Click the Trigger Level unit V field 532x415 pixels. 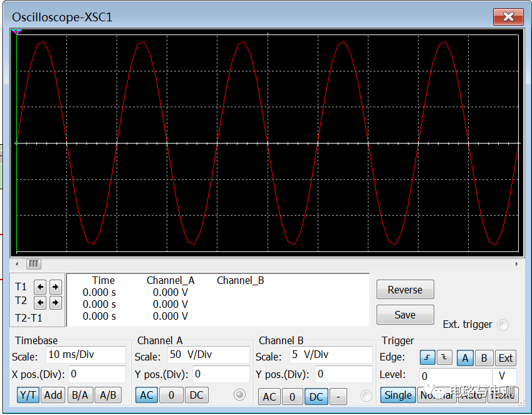coord(504,376)
